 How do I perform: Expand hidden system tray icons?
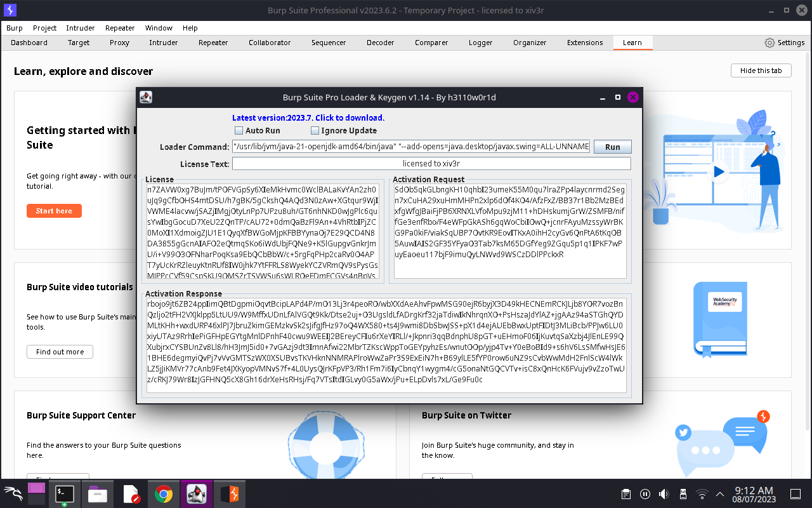[719, 493]
